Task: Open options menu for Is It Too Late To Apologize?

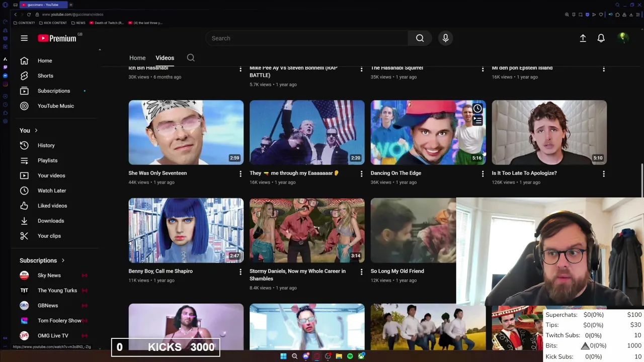Action: pos(604,174)
